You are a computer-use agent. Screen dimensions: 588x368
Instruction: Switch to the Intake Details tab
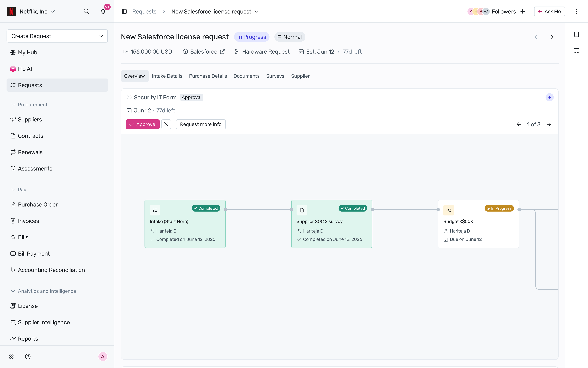click(167, 76)
